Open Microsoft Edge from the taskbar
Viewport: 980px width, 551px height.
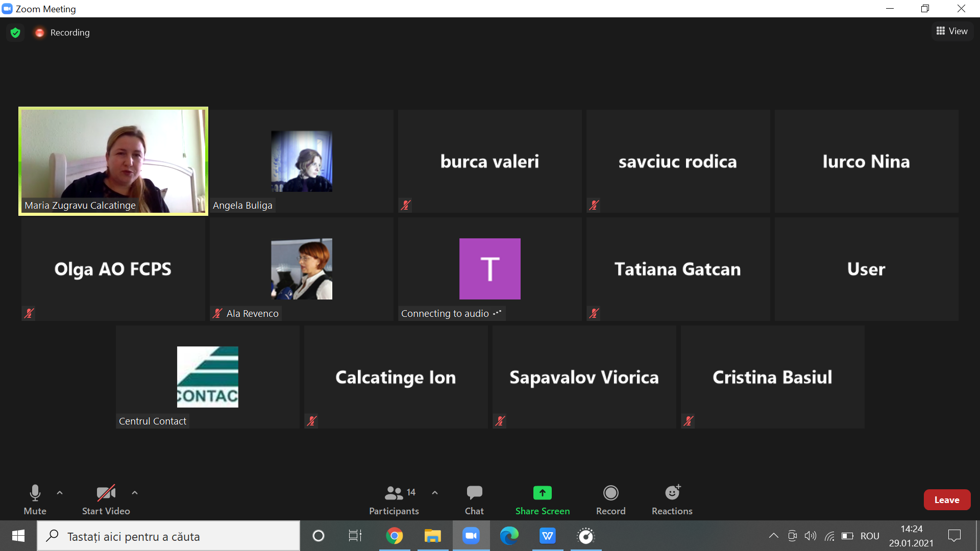(509, 536)
